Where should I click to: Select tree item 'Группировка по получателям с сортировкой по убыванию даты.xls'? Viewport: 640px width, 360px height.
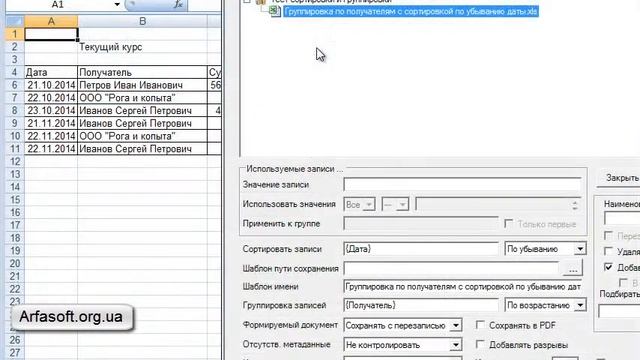click(411, 11)
